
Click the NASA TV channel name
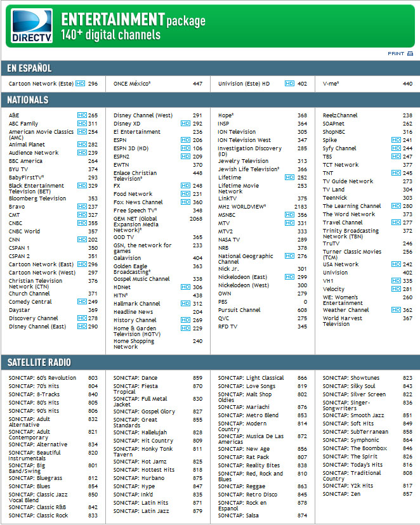(229, 240)
